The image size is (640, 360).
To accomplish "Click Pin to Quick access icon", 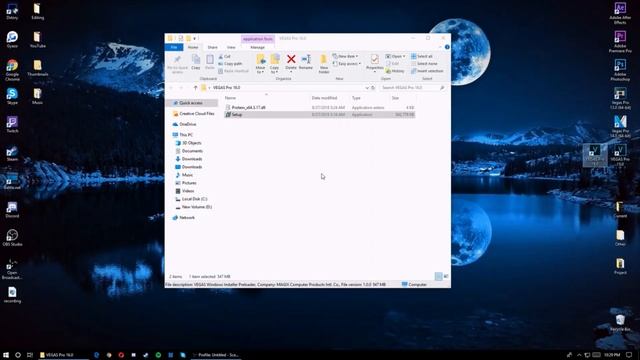I will [177, 64].
